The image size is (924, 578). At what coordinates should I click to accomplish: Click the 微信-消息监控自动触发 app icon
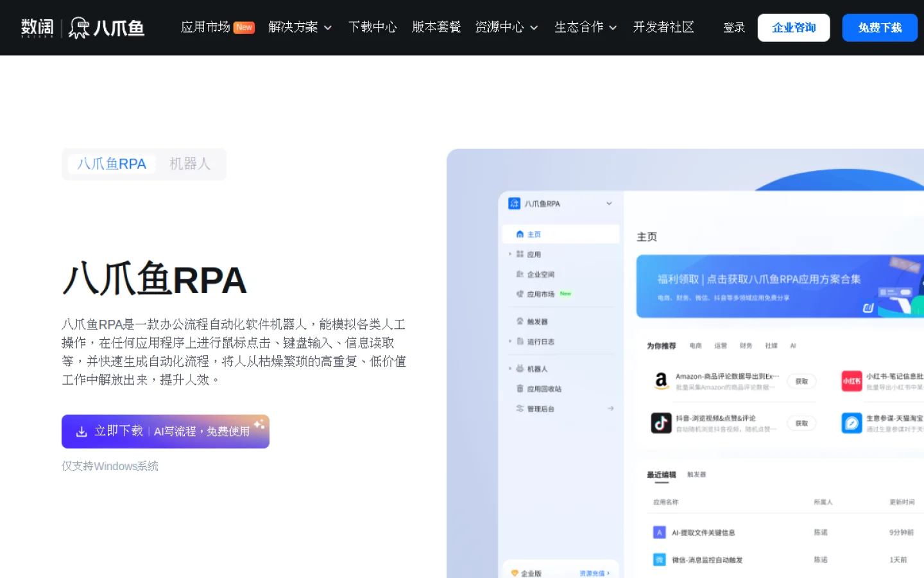[659, 560]
